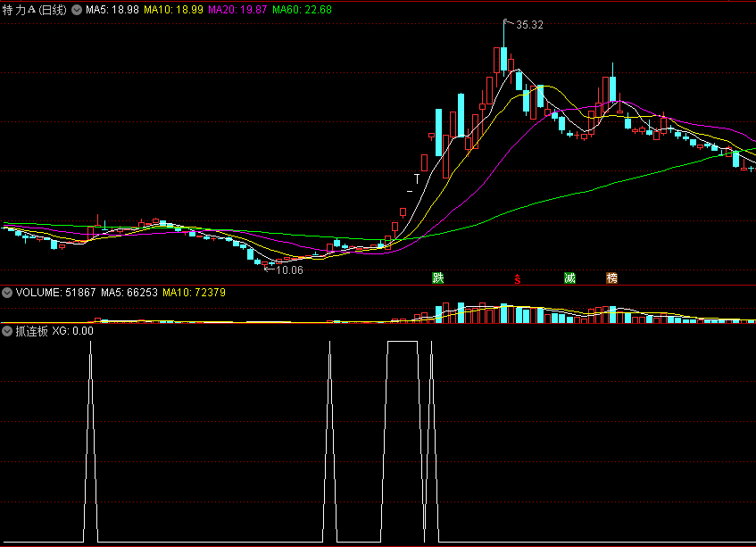Click the 10.06 low price label
Viewport: 756px width, 547px height.
289,270
